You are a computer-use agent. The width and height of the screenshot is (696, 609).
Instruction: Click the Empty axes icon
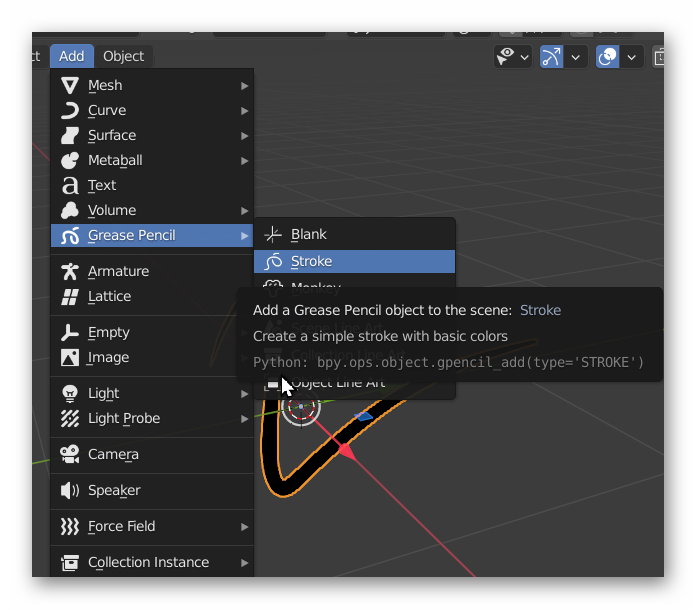click(x=70, y=332)
